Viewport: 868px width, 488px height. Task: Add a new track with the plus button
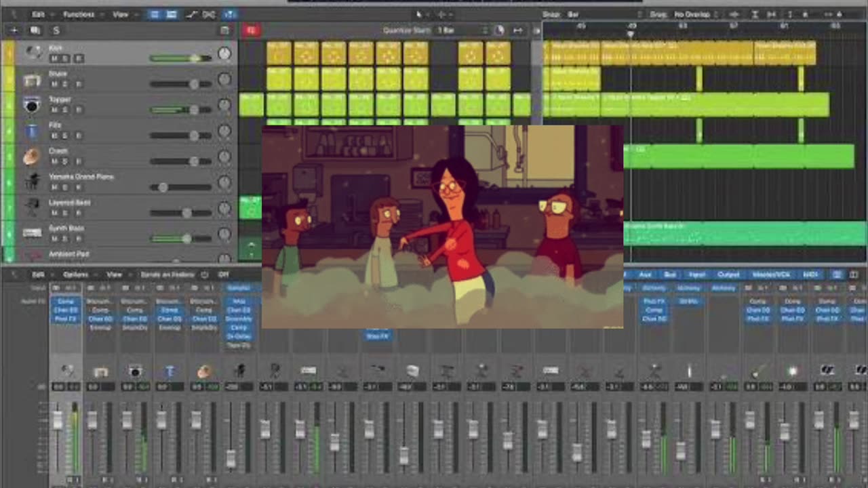pyautogui.click(x=14, y=30)
